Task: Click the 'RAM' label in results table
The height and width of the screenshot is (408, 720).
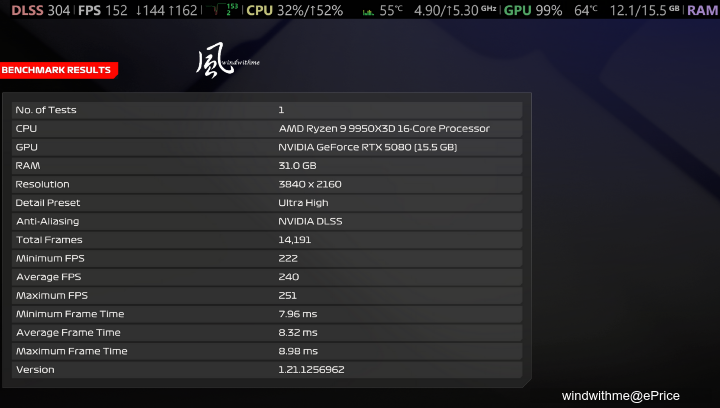Action: tap(28, 166)
